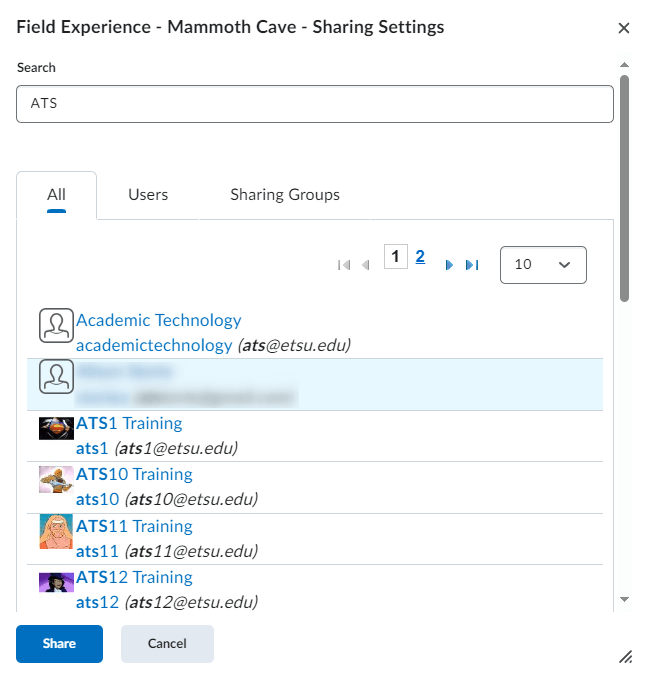650x678 pixels.
Task: Click the ATS12 Training avatar image
Action: pyautogui.click(x=57, y=582)
